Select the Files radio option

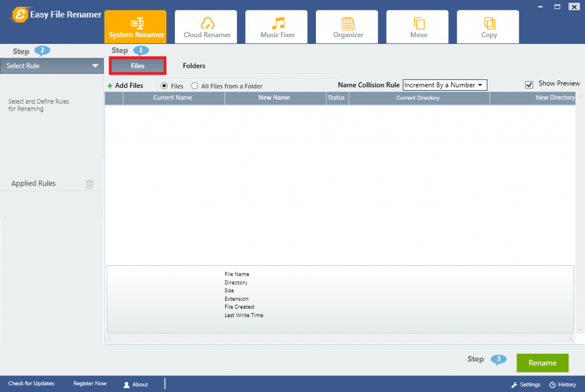165,86
